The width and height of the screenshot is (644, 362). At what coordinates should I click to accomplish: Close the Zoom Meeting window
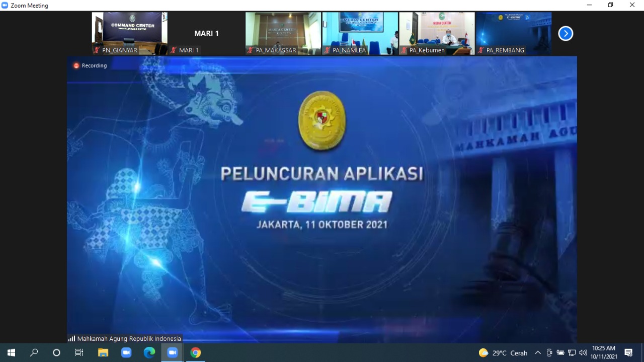632,5
